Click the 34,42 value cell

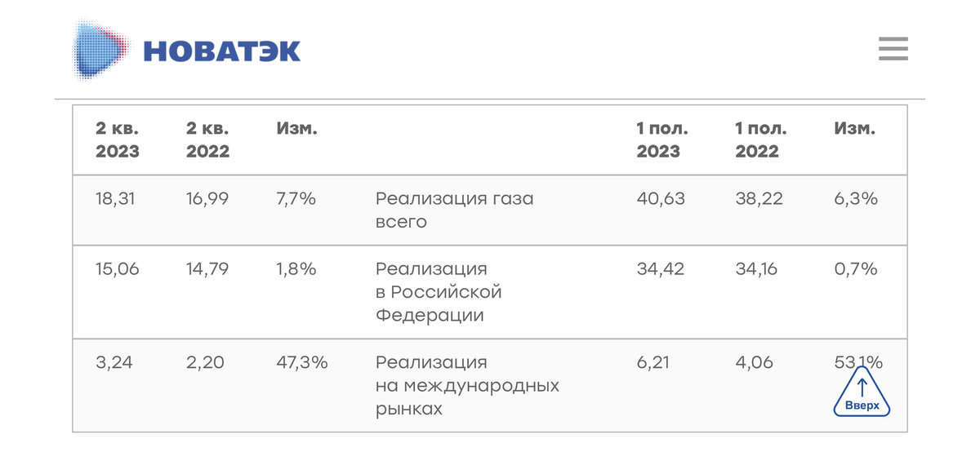pos(661,268)
